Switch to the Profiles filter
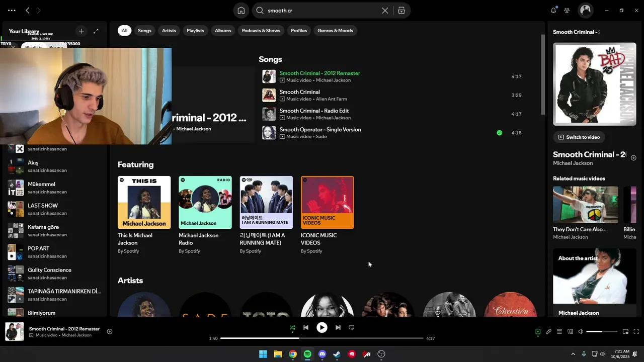The height and width of the screenshot is (362, 644). coord(299,31)
